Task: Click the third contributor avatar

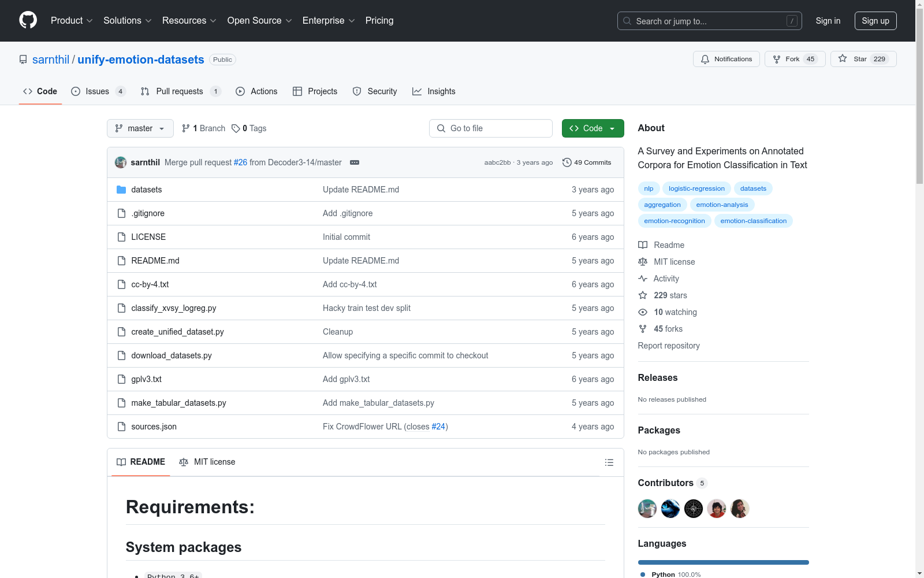Action: coord(694,509)
